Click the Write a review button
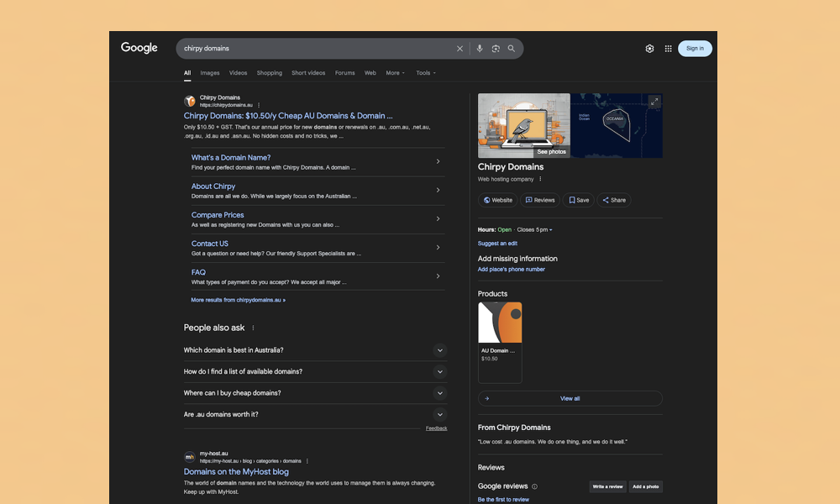 tap(607, 486)
